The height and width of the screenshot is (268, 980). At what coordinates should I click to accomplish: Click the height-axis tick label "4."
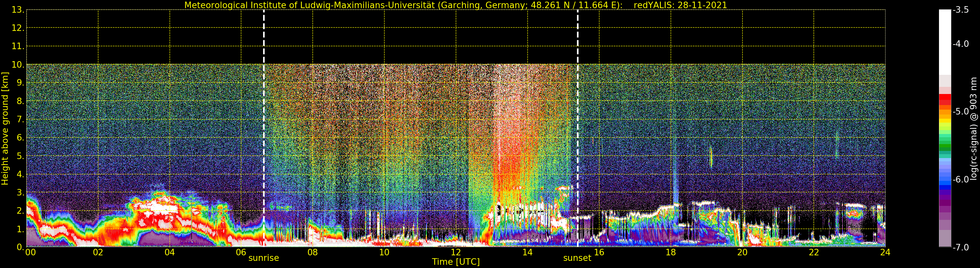(x=20, y=174)
